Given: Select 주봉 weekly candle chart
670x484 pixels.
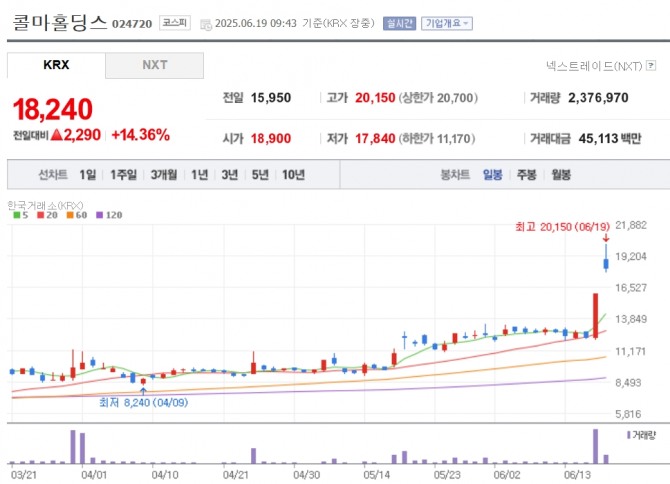Looking at the screenshot, I should (526, 174).
